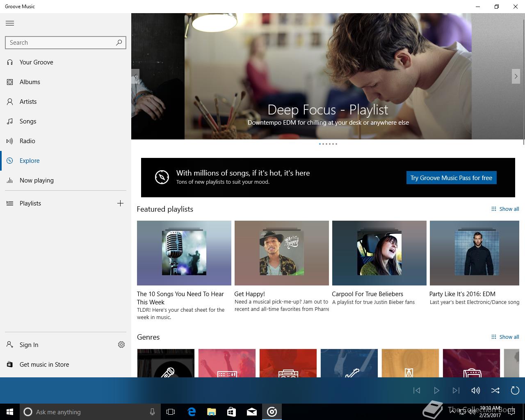Click the search magnifier icon
This screenshot has height=420, width=525.
coord(119,42)
